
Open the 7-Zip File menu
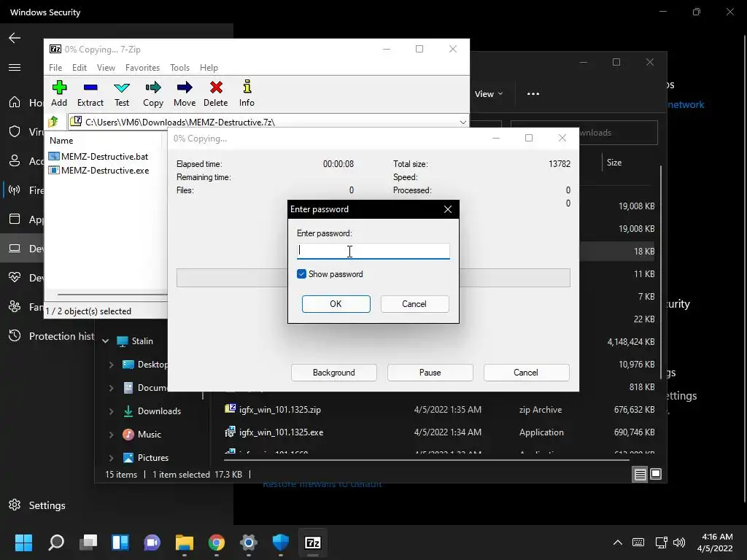[55, 68]
